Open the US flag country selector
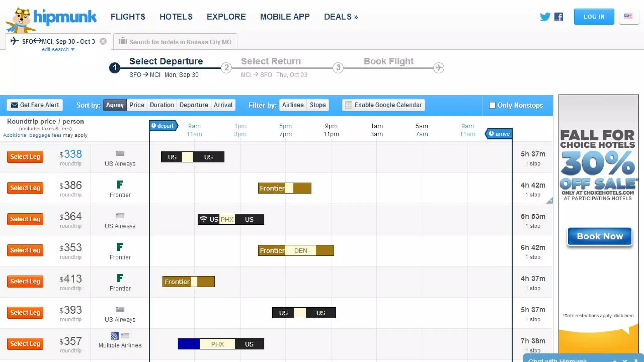Viewport: 644px width, 362px height. (628, 16)
